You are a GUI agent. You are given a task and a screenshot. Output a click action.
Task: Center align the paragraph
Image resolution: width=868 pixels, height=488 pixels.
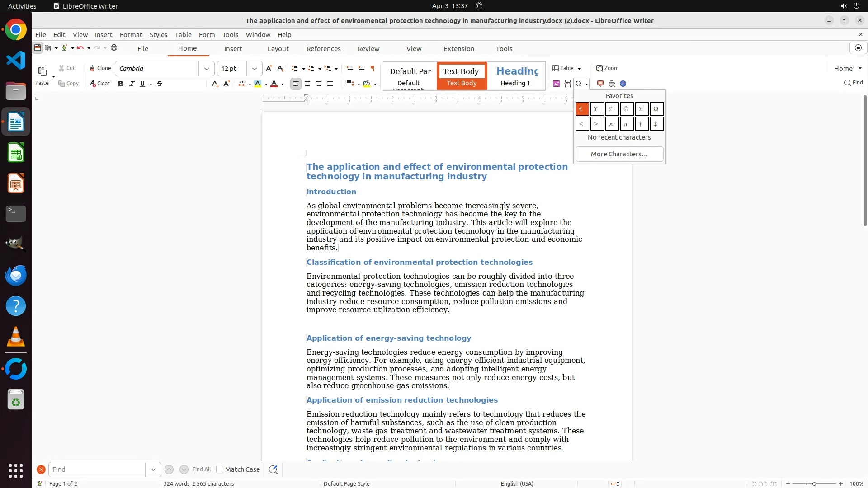(307, 84)
